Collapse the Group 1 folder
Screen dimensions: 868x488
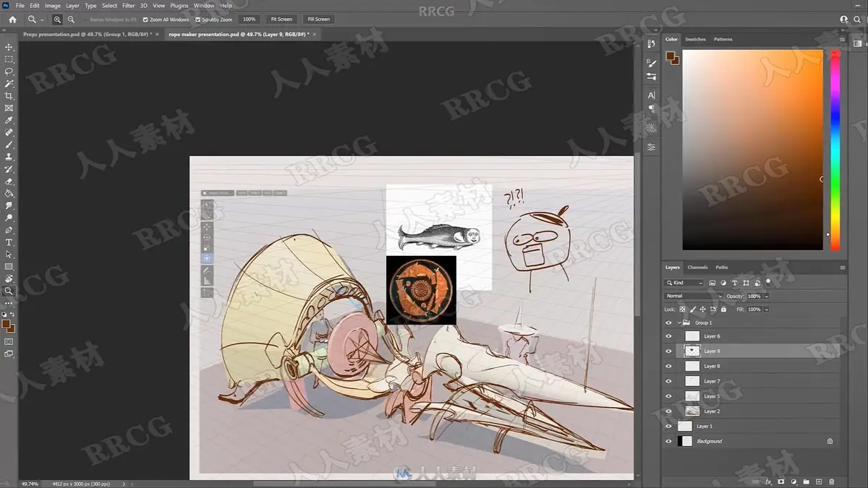click(678, 322)
